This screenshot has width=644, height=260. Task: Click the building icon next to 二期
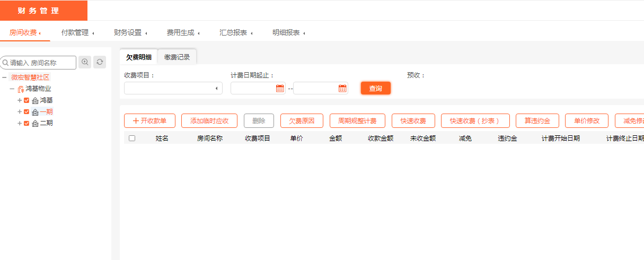[35, 124]
